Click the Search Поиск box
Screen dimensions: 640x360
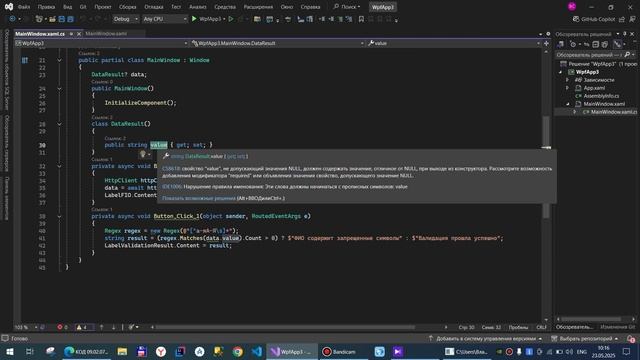[x=347, y=7]
